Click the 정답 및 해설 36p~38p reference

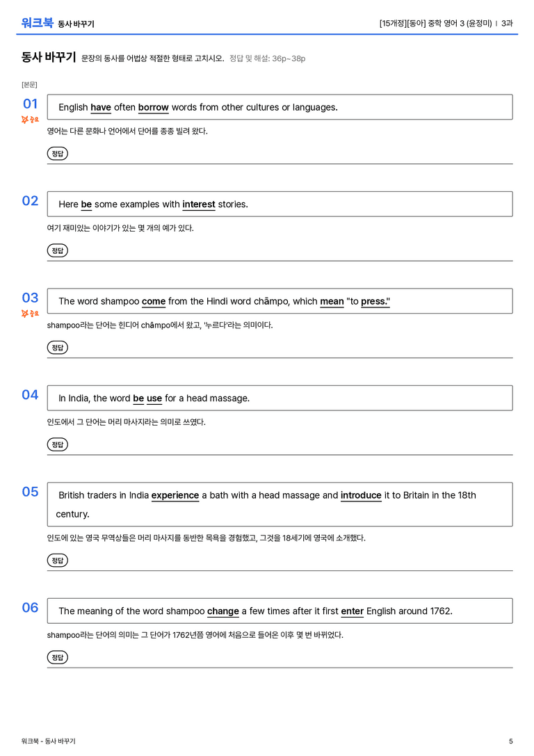[268, 59]
